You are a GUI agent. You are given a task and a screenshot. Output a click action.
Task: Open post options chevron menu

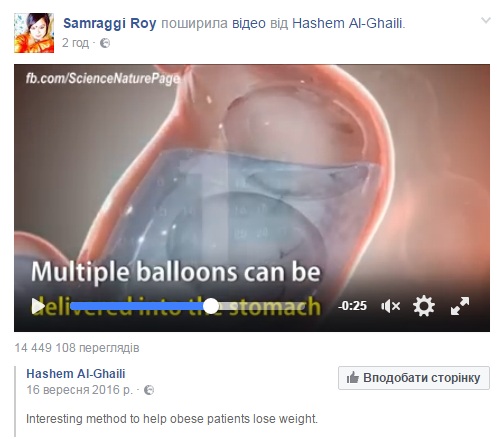click(x=486, y=21)
